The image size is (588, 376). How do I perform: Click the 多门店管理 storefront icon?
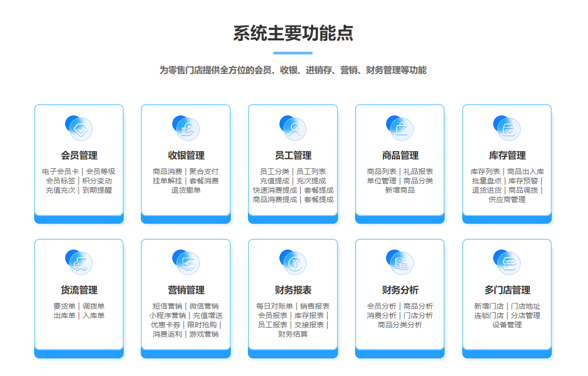click(x=507, y=263)
